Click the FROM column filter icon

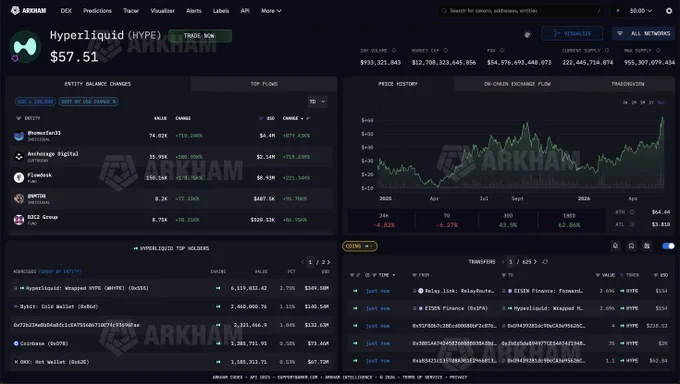(415, 275)
